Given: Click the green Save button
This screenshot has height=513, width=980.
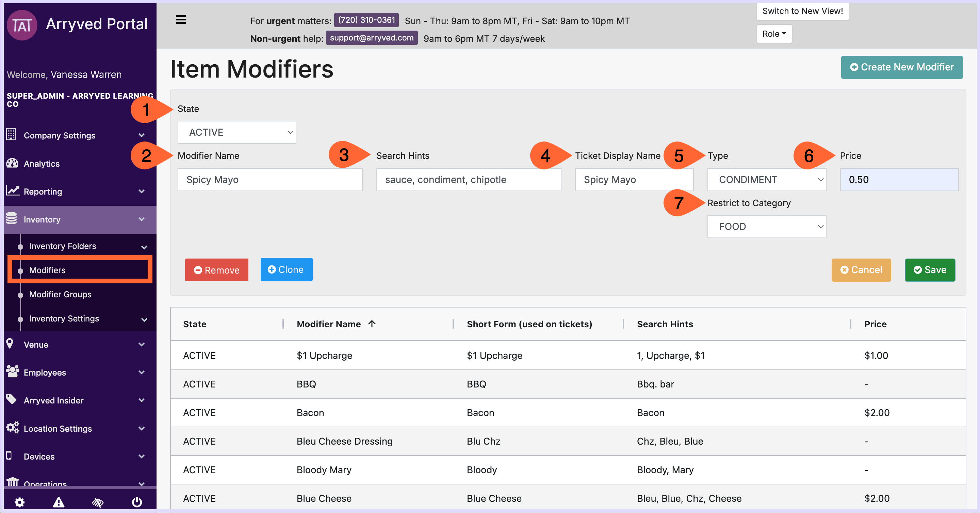Looking at the screenshot, I should (930, 270).
